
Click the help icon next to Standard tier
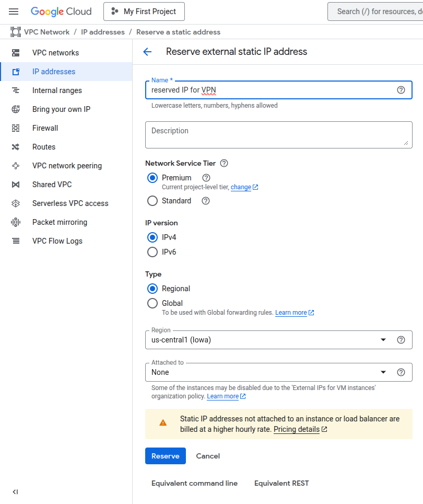pyautogui.click(x=206, y=201)
